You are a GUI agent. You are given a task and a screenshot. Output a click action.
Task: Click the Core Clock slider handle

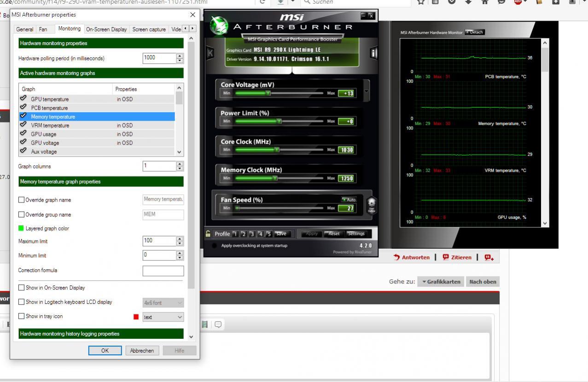click(x=277, y=150)
